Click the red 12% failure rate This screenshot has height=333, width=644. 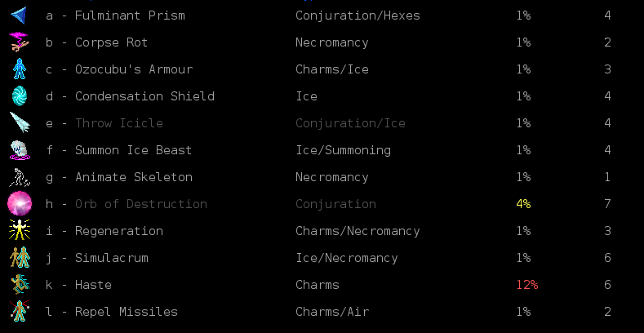527,285
